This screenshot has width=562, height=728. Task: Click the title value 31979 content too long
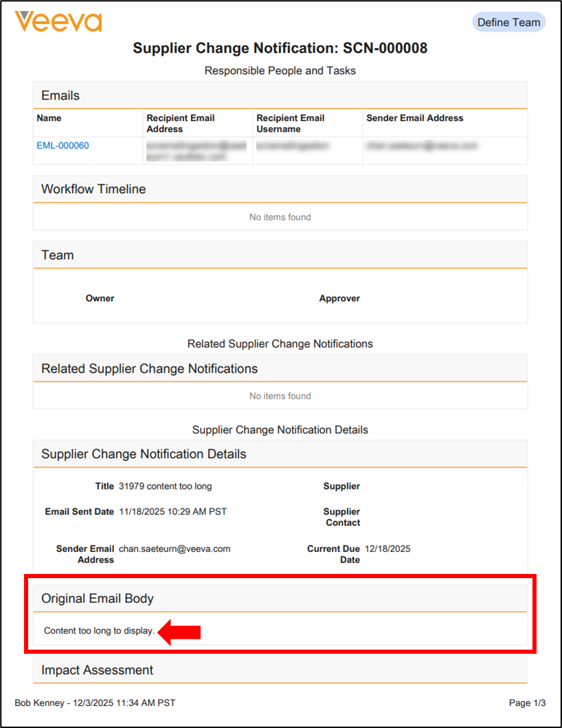coord(165,486)
